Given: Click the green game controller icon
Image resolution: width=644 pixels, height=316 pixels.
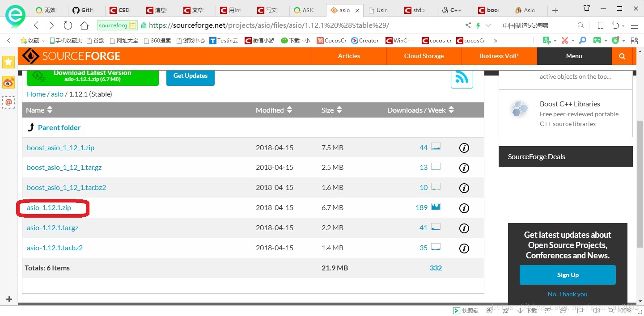Looking at the screenshot, I should point(597,40).
